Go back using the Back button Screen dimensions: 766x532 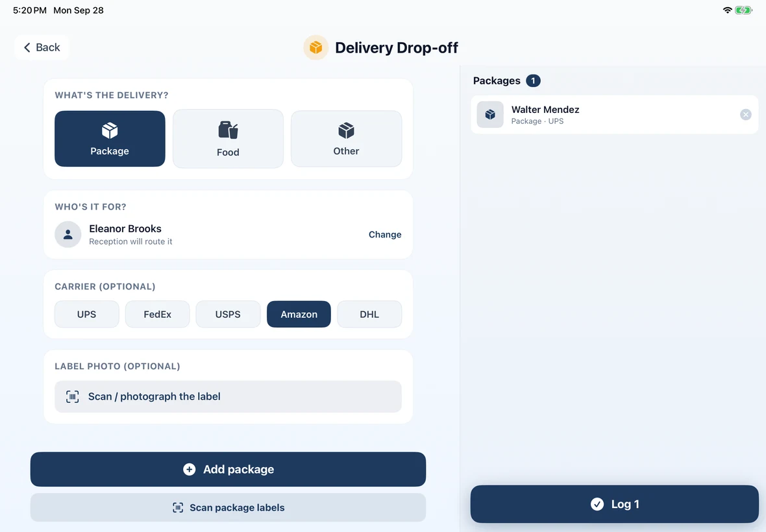click(x=42, y=47)
